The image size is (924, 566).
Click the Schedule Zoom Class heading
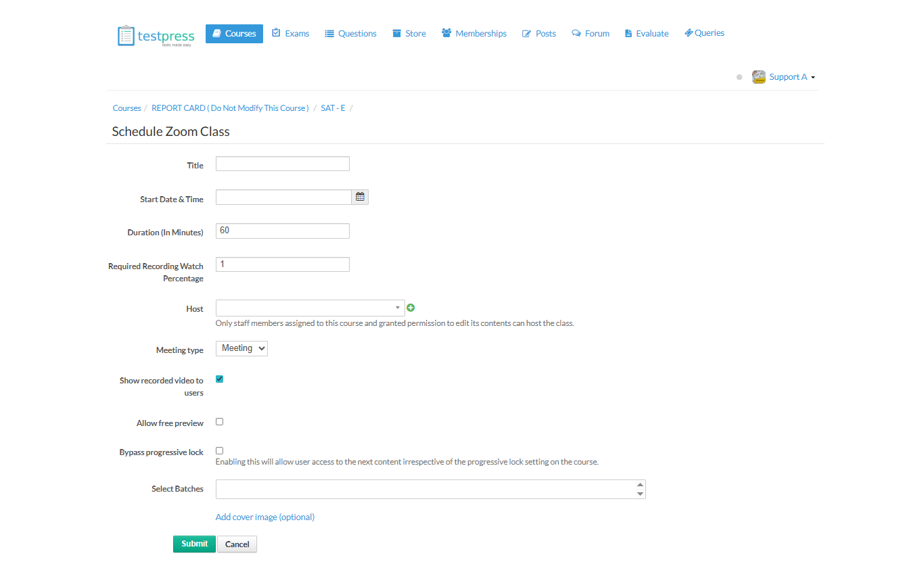171,132
